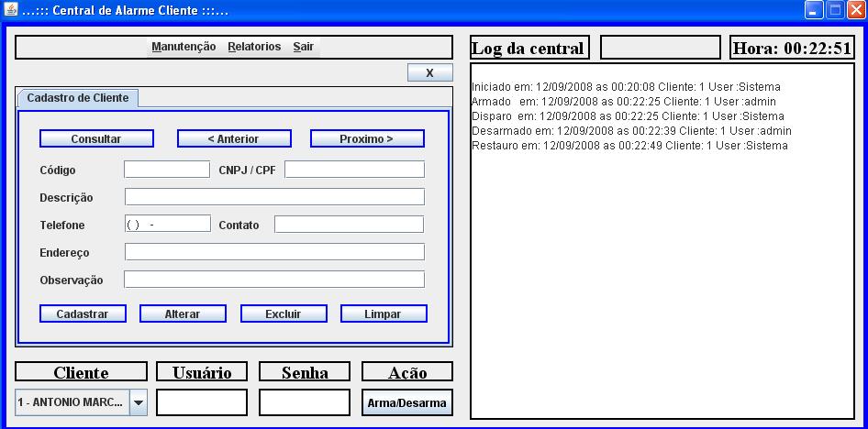868x429 pixels.
Task: Go to next record with Proximo >
Action: pos(367,138)
